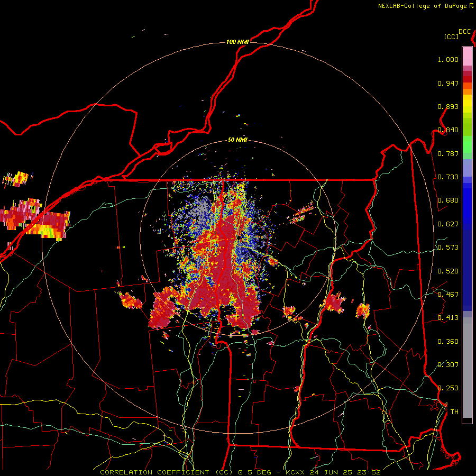The image size is (476, 476).
Task: Select the 0.947 scale value
Action: click(x=448, y=83)
